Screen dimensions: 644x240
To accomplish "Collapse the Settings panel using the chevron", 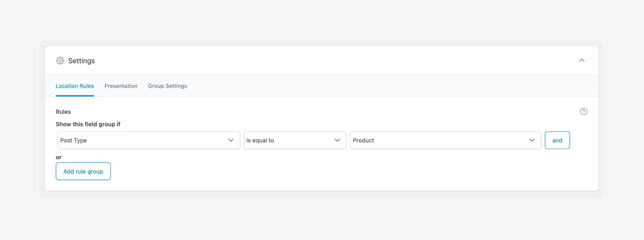I will pyautogui.click(x=582, y=61).
